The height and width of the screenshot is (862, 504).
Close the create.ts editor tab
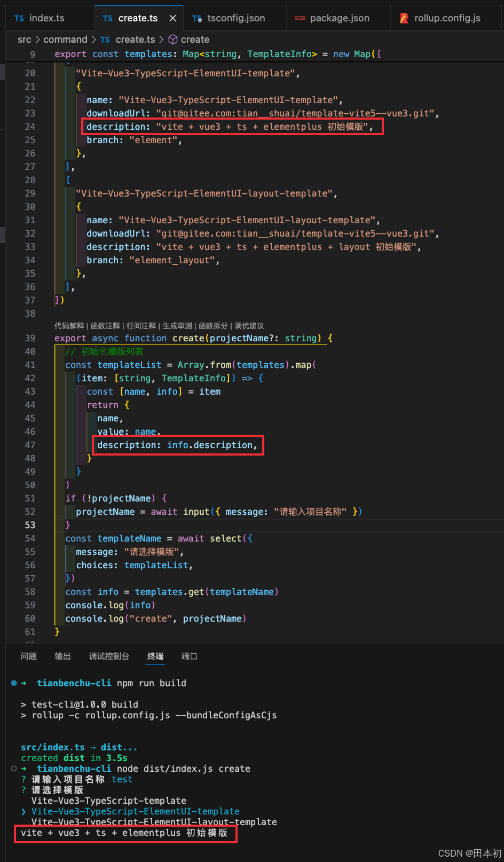click(x=172, y=18)
